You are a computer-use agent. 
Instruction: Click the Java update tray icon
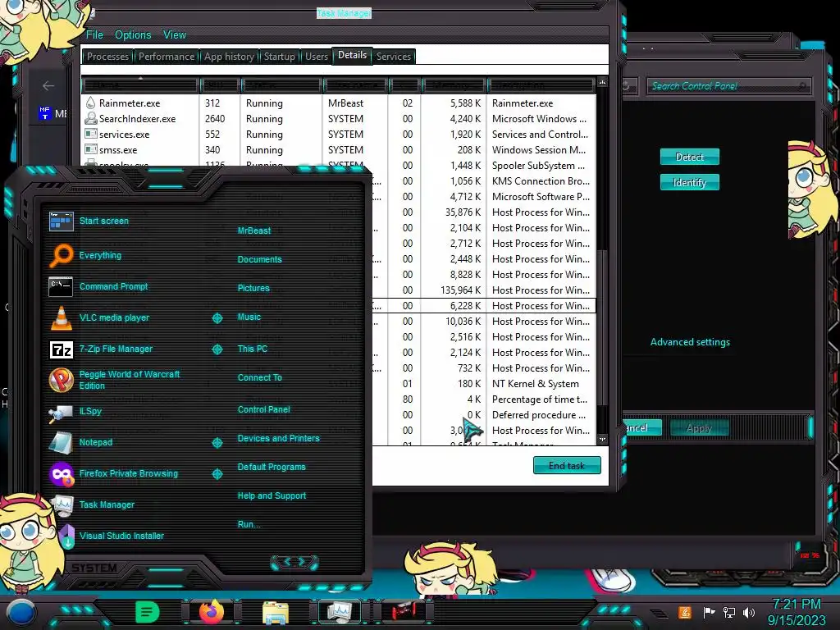click(x=685, y=612)
